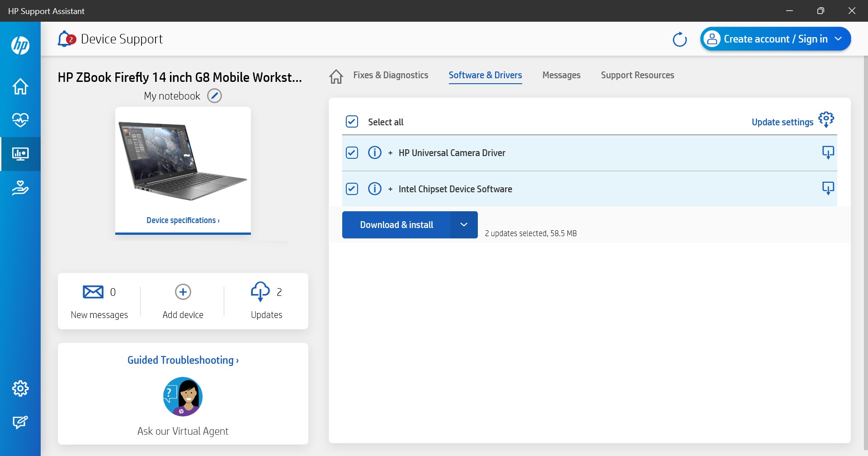This screenshot has width=868, height=456.
Task: Expand the Download & install dropdown arrow
Action: pyautogui.click(x=464, y=225)
